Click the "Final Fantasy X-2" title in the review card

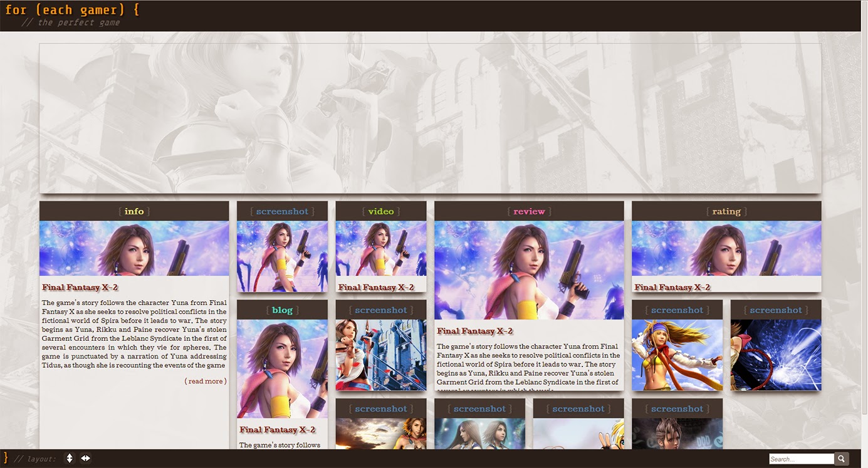coord(475,331)
